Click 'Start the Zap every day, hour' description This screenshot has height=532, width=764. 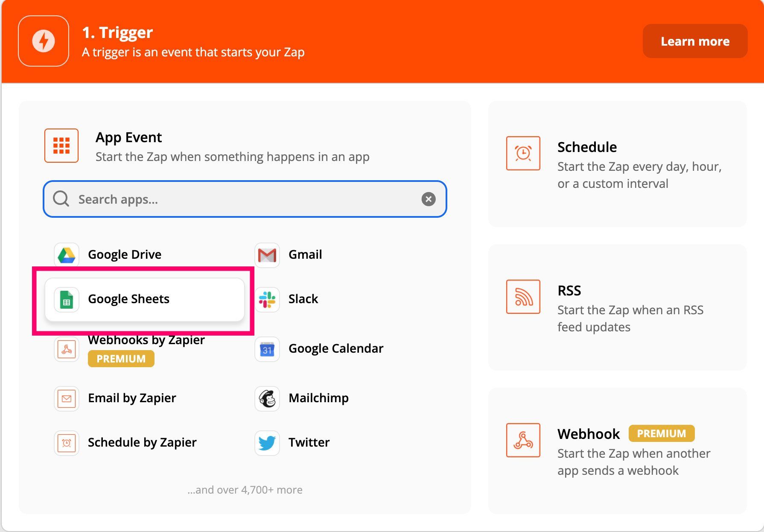pyautogui.click(x=639, y=175)
